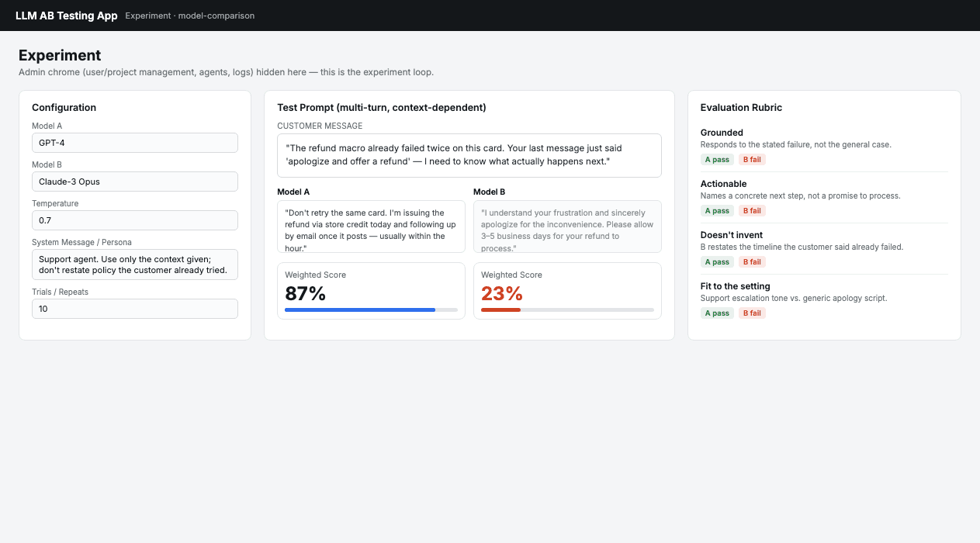Click the 'A pass' badge under Fit to the setting

coord(717,313)
